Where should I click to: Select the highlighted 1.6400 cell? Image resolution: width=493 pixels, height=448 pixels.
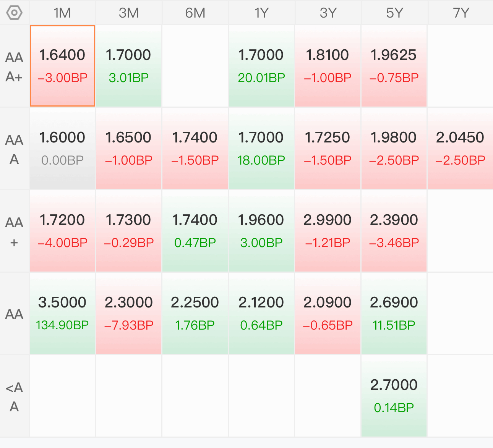click(62, 66)
